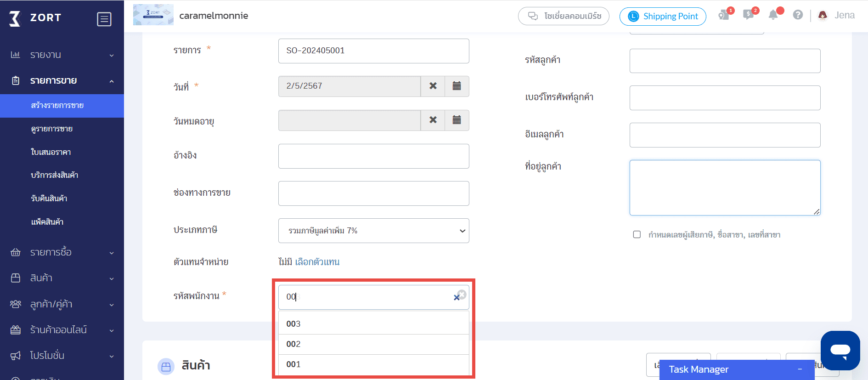
Task: Click the รหัสลูกค้า input field
Action: [725, 61]
